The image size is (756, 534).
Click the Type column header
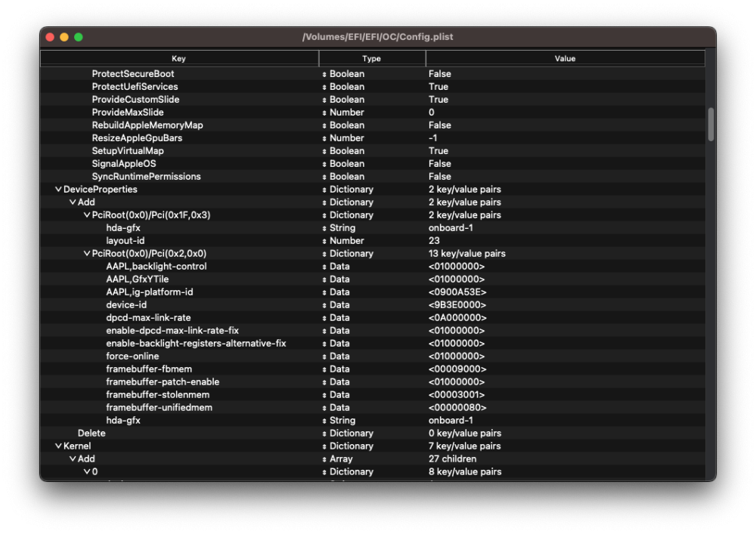click(371, 58)
